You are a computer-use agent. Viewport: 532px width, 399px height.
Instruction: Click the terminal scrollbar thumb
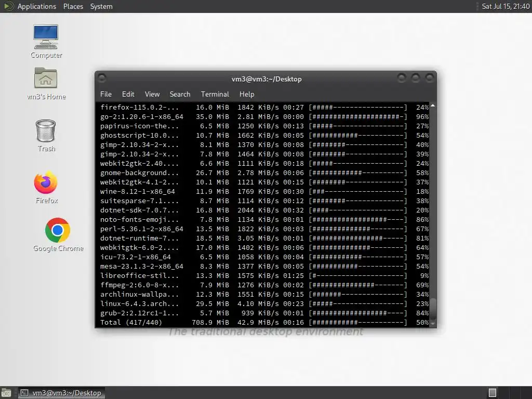pyautogui.click(x=433, y=308)
